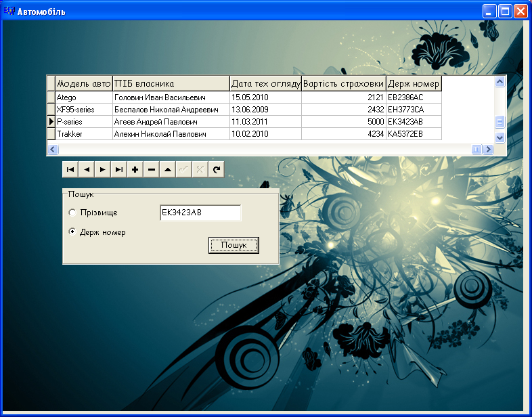Click the Держ номер column header
This screenshot has height=417, width=532.
pyautogui.click(x=414, y=83)
